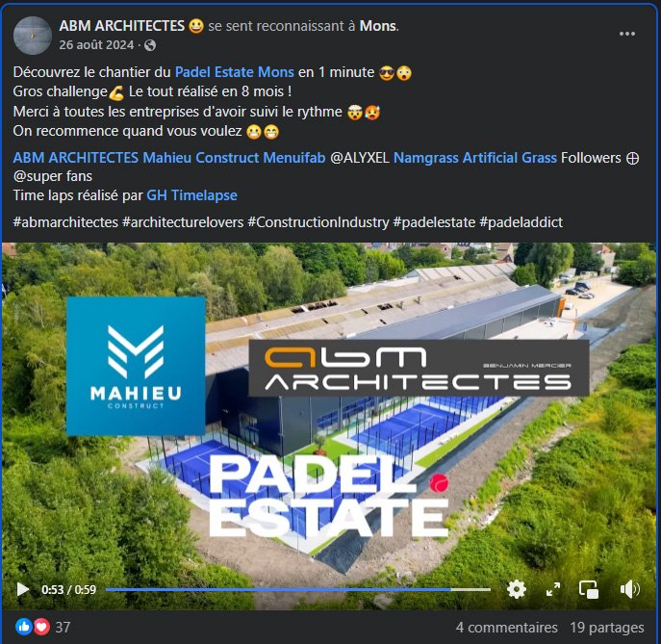
Task: Click the ABM ARCHITECTES profile picture
Action: point(33,36)
